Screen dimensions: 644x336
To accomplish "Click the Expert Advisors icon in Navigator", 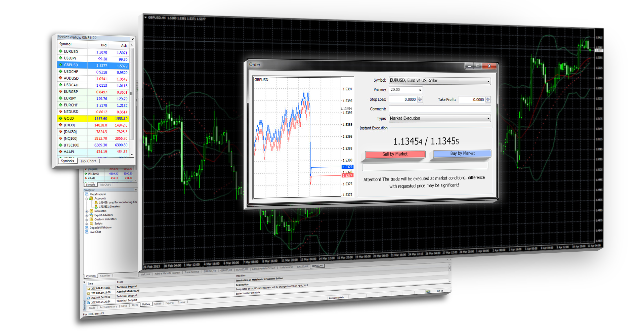I will (x=91, y=215).
